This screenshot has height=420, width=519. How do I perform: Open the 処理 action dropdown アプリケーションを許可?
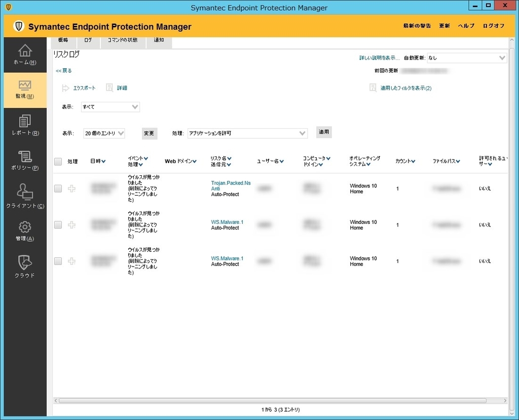click(x=247, y=133)
